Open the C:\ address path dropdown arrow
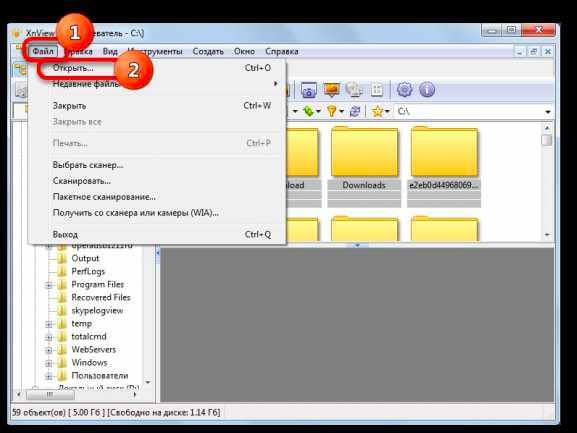 pos(548,111)
